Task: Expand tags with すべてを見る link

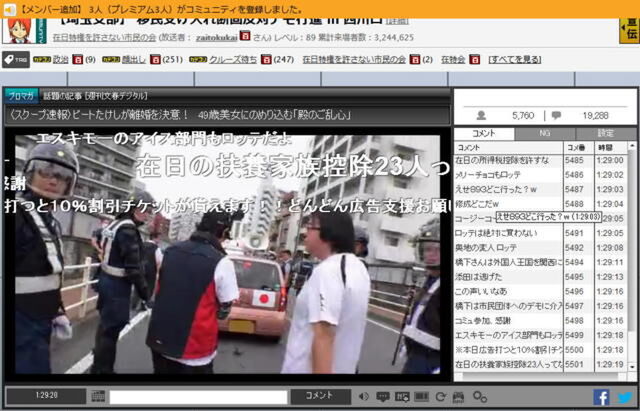Action: [x=515, y=60]
